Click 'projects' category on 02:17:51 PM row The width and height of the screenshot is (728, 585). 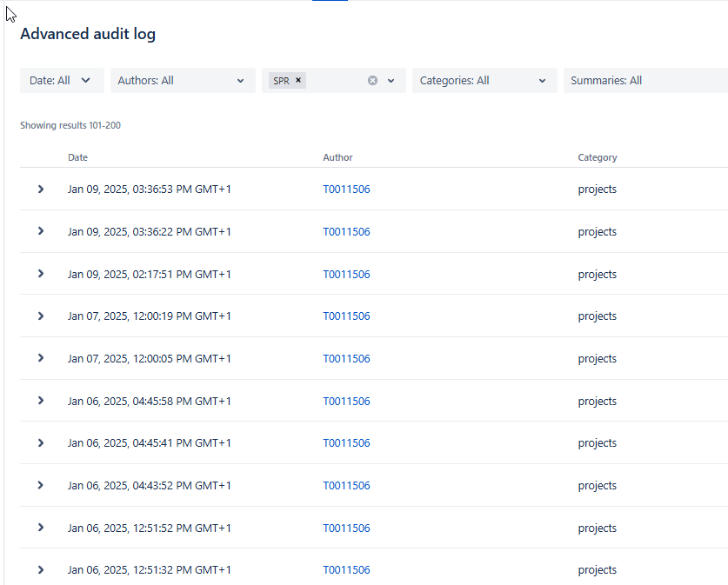click(597, 275)
